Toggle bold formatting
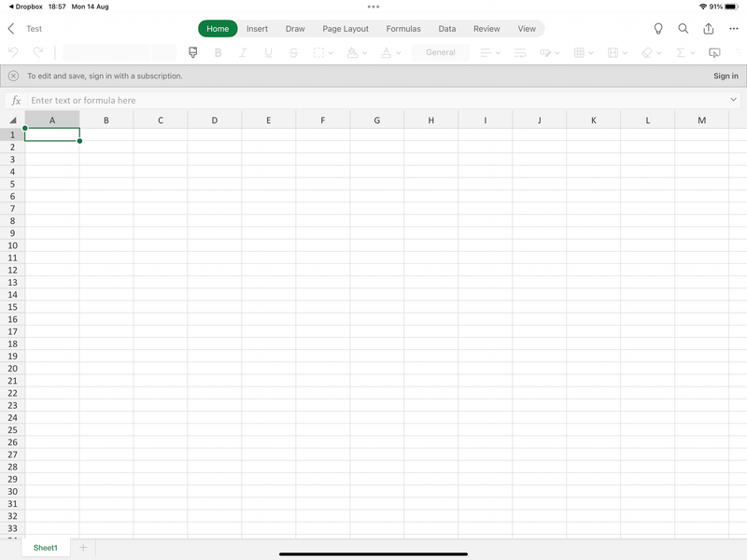Screen dimensions: 747x560 click(218, 53)
